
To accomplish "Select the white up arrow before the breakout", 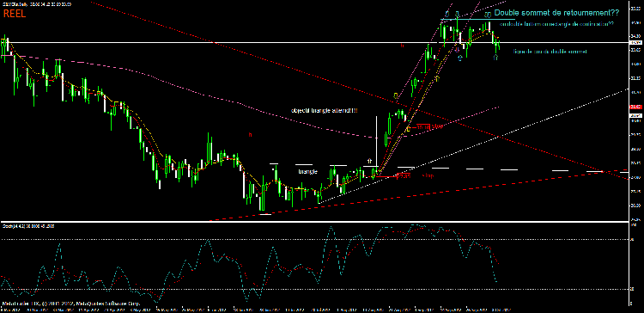I will point(369,161).
